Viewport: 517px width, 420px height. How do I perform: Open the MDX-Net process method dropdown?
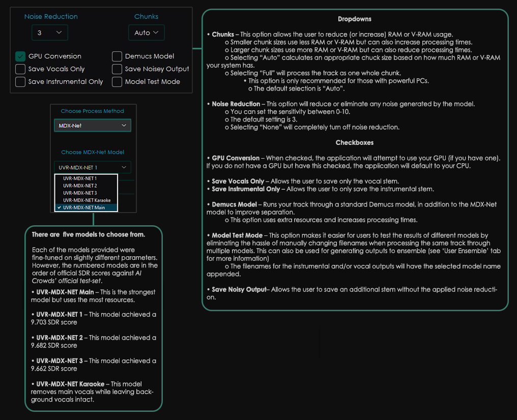click(92, 126)
